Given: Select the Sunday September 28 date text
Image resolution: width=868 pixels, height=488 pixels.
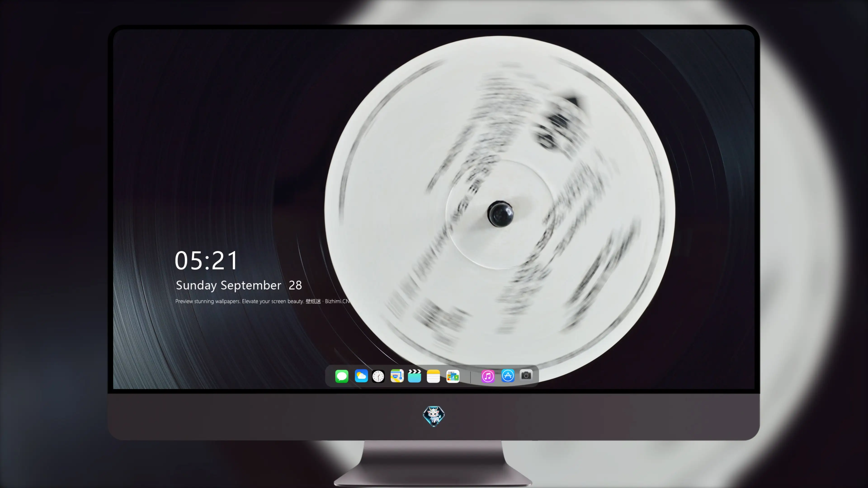Looking at the screenshot, I should pos(239,286).
